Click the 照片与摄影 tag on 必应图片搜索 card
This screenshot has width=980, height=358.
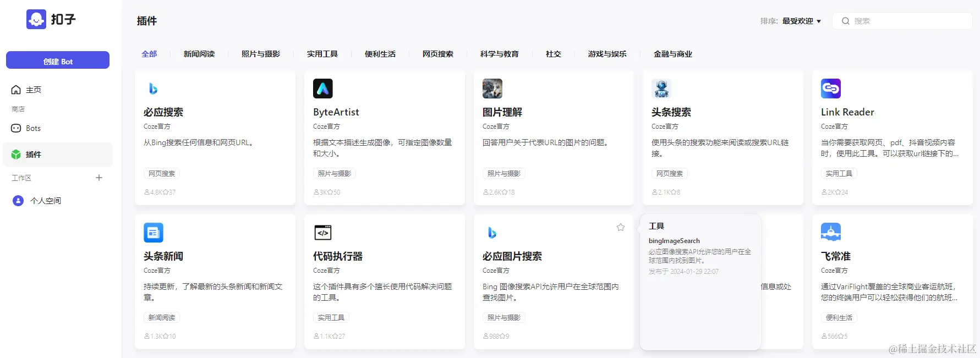504,317
